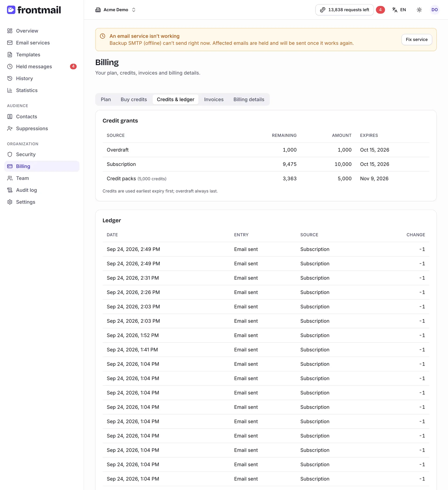Click the Team people icon
This screenshot has height=490, width=448.
point(10,178)
